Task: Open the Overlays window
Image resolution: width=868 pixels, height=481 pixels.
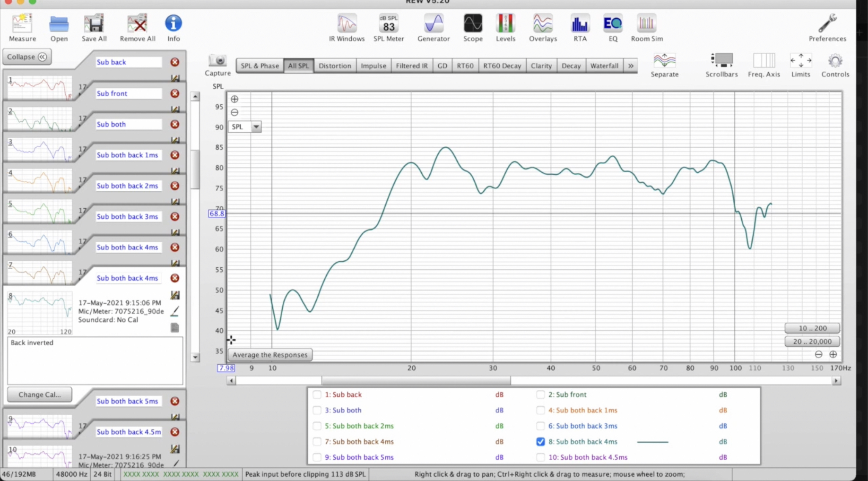Action: 543,28
